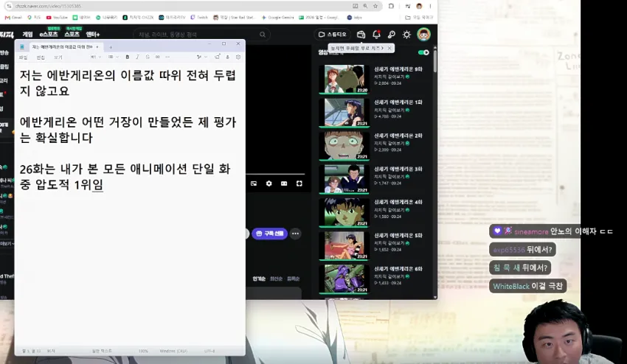Open the video's more options (three dots) button
627x364 pixels.
click(296, 234)
